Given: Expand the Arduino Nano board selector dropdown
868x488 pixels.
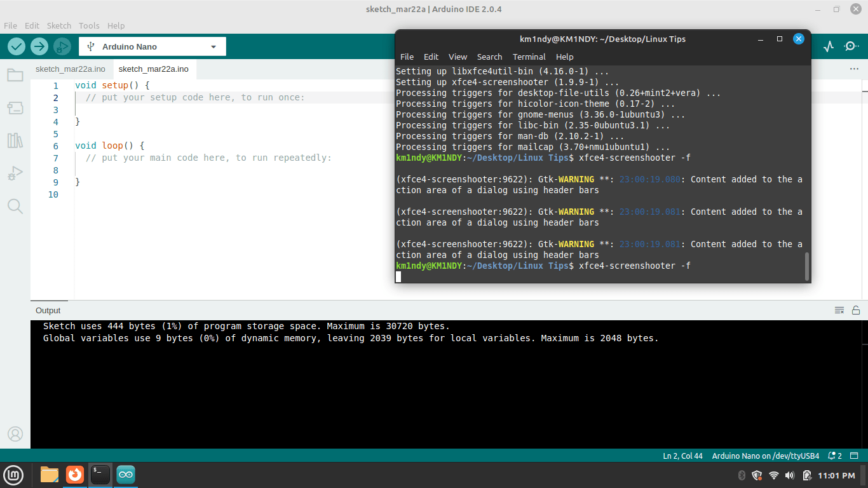Looking at the screenshot, I should click(153, 46).
